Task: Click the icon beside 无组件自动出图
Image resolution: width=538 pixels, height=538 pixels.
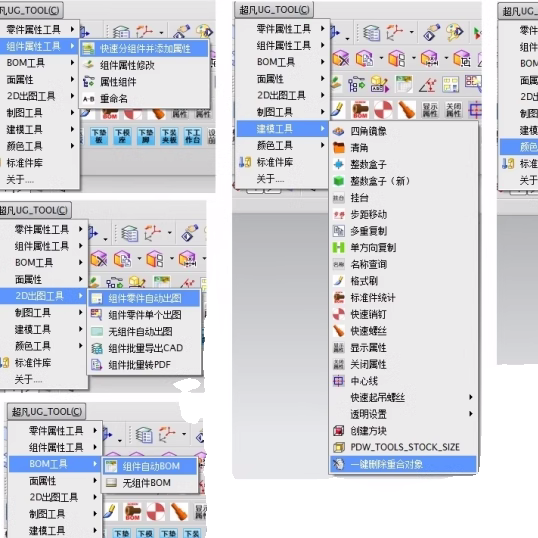Action: coord(96,331)
